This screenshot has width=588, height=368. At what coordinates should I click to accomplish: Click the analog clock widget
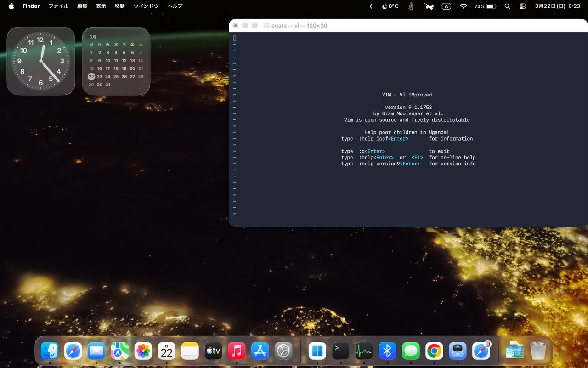click(41, 61)
